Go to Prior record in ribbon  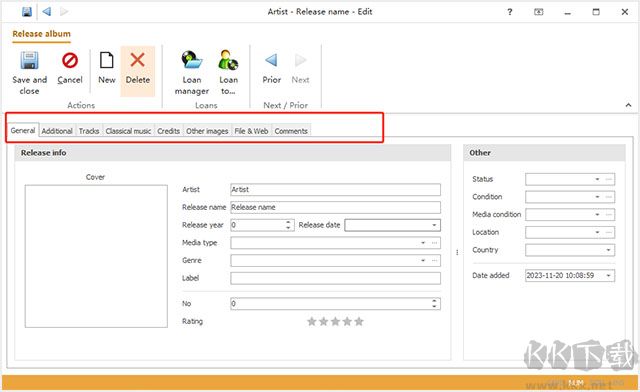point(271,68)
